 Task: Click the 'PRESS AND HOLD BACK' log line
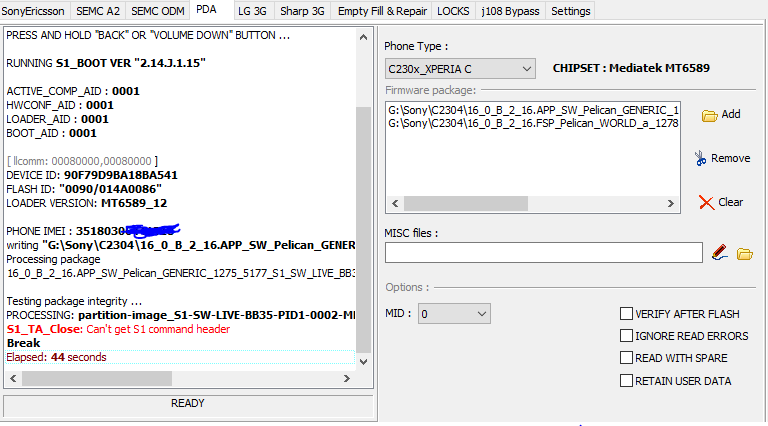pyautogui.click(x=148, y=35)
